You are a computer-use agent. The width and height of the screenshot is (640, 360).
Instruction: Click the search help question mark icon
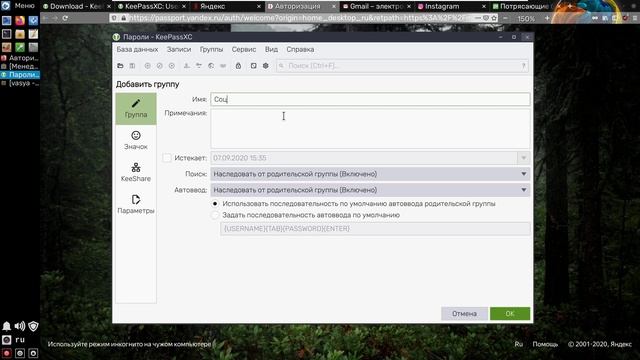pyautogui.click(x=524, y=66)
